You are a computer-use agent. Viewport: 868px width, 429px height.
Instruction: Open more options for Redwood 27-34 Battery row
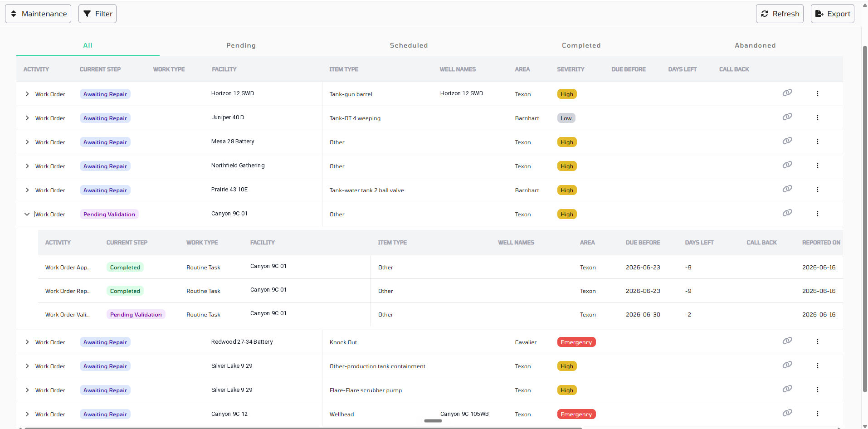tap(818, 341)
